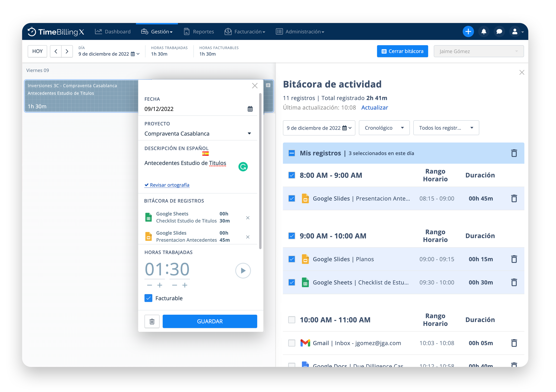
Task: Select the 10:00 AM - 11:00 AM group checkbox
Action: tap(292, 320)
